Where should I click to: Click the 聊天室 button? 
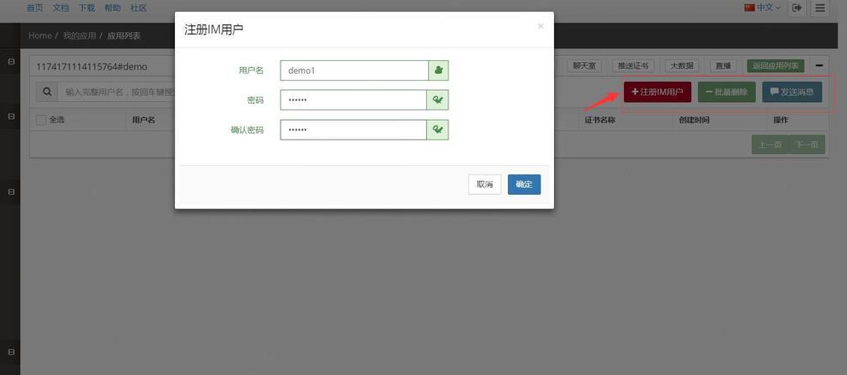pyautogui.click(x=584, y=66)
